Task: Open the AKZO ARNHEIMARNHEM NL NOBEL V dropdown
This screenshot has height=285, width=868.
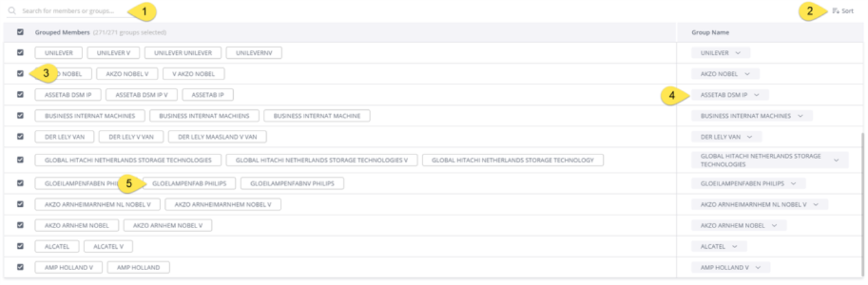Action: tap(759, 204)
